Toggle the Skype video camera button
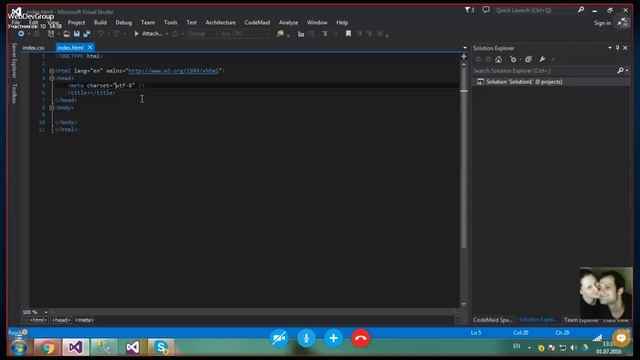This screenshot has width=640, height=360. 279,338
